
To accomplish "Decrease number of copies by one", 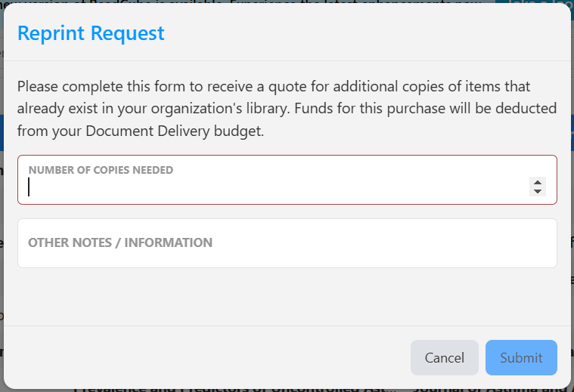I will [x=538, y=191].
